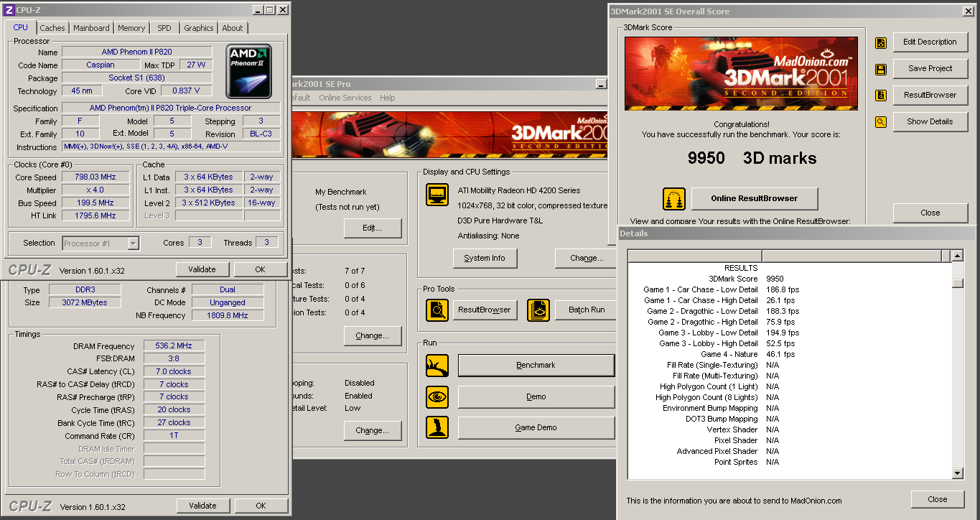Click the Save Project button

930,68
